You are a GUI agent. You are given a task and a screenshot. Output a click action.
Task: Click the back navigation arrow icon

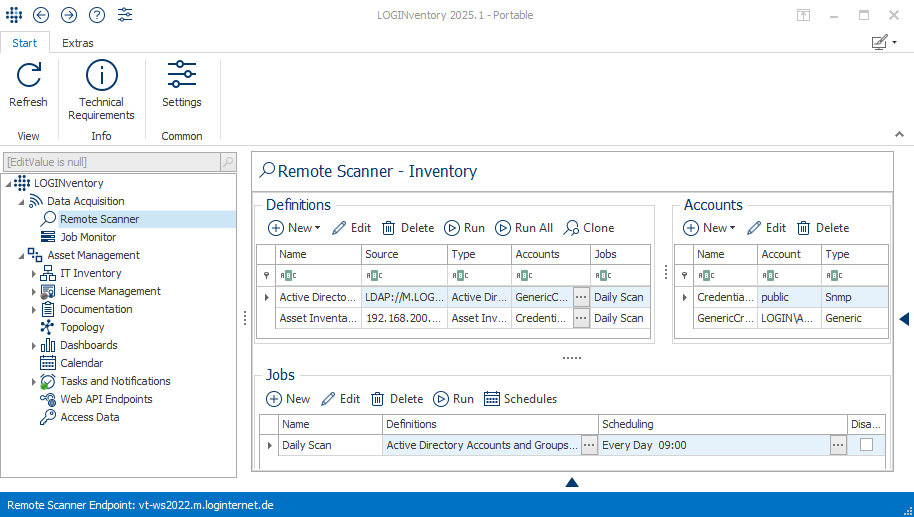click(x=41, y=15)
